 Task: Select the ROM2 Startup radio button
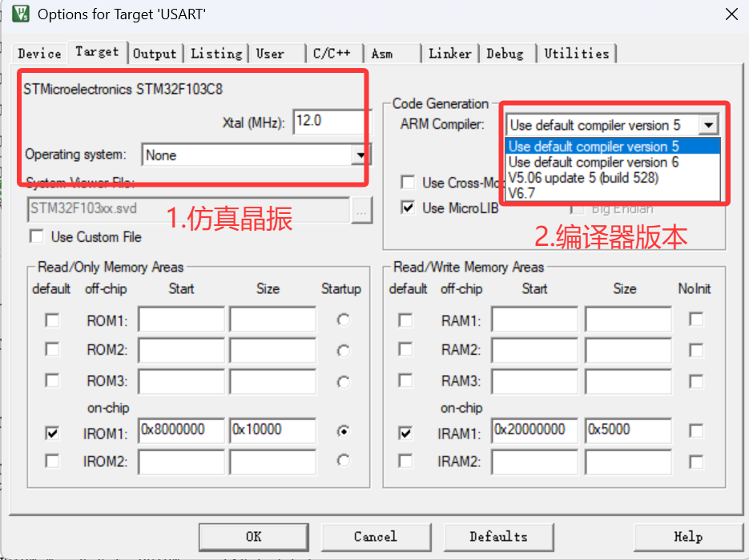(343, 351)
